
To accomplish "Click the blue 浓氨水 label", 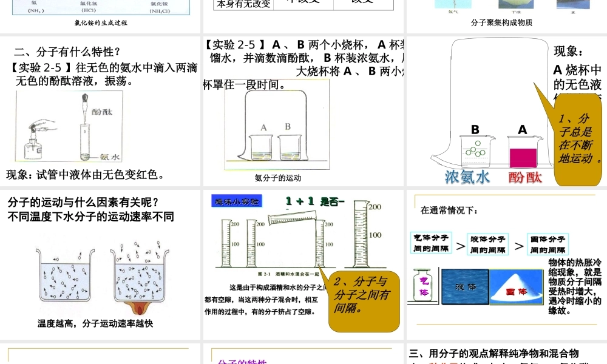I will pos(467,177).
